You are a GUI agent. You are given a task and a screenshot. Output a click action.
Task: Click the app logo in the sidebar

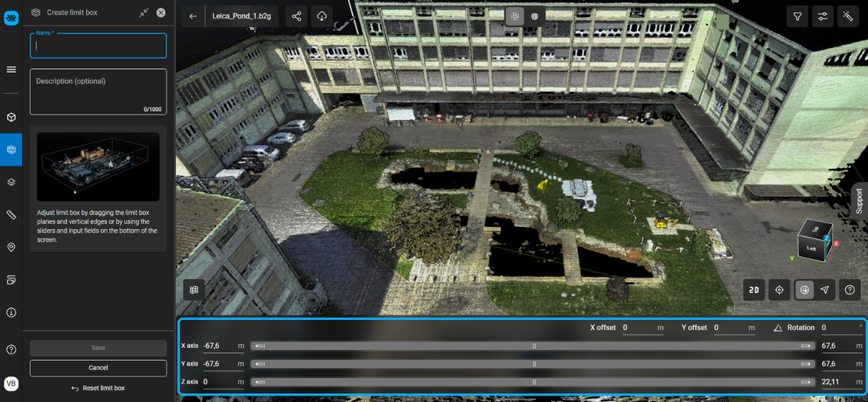(11, 19)
